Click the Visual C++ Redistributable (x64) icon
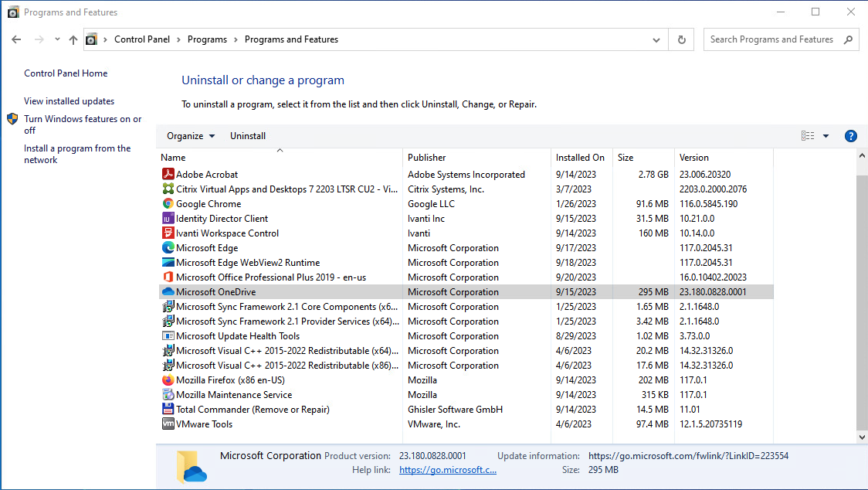This screenshot has height=490, width=868. click(x=168, y=350)
